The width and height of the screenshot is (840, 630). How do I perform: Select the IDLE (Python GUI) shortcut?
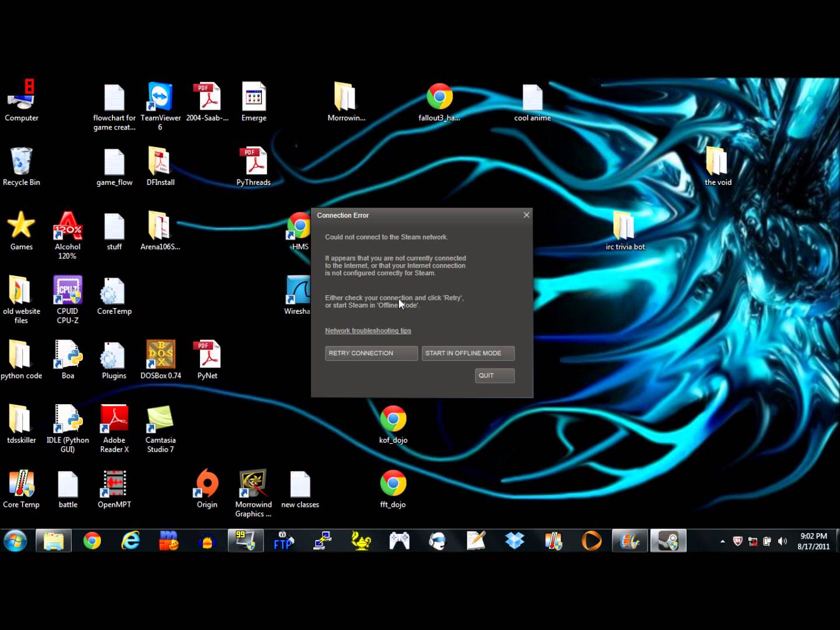pos(68,429)
